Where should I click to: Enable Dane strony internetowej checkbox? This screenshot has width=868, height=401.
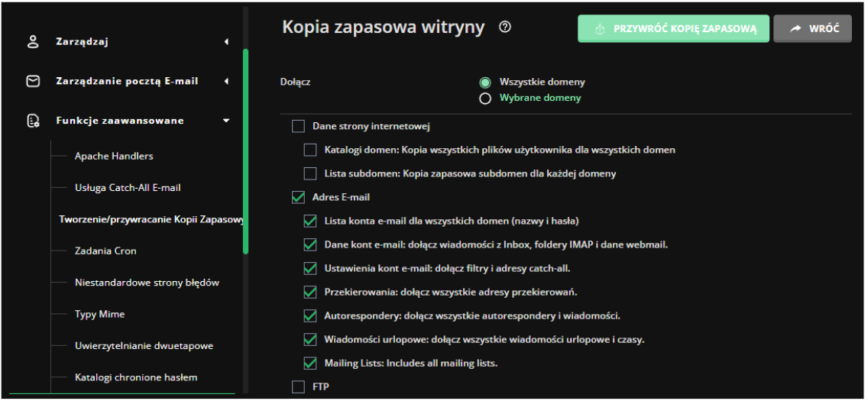click(x=299, y=126)
